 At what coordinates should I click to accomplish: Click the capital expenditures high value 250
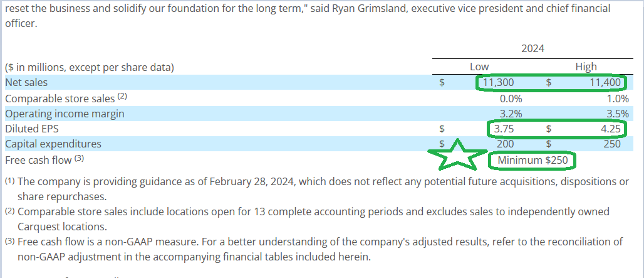pyautogui.click(x=612, y=144)
